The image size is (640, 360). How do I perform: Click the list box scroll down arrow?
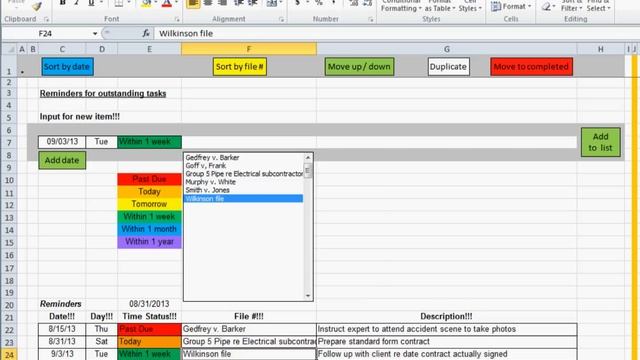[308, 296]
